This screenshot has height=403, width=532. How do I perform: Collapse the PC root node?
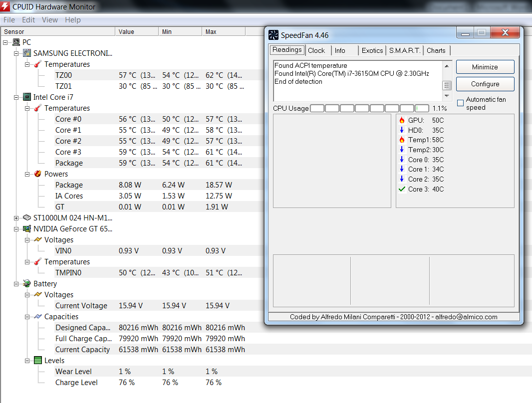(5, 42)
